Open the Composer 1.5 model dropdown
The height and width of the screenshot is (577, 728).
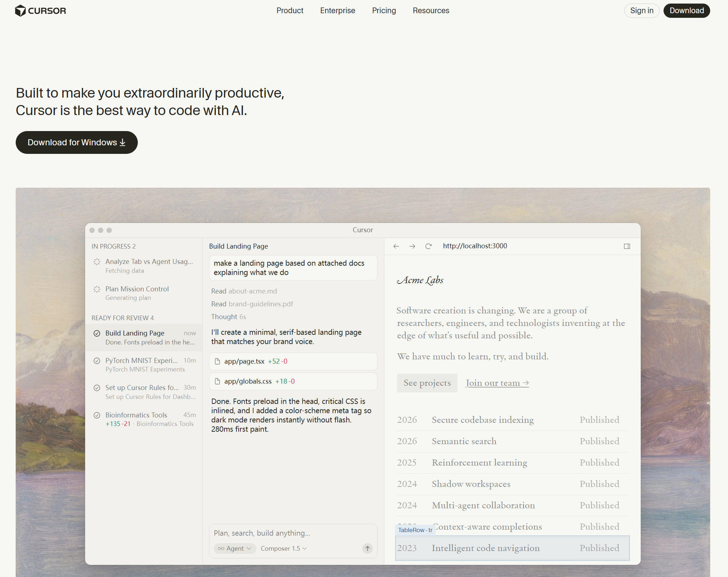tap(284, 549)
